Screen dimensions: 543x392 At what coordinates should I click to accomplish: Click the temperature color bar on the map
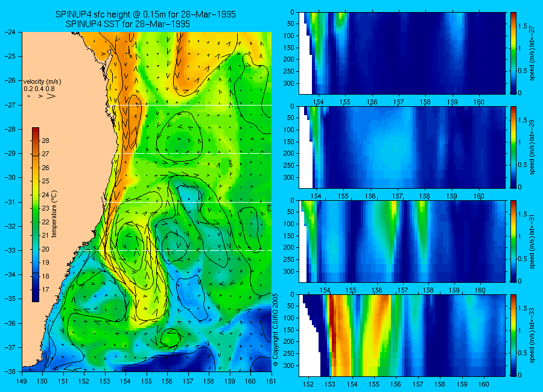click(x=36, y=214)
